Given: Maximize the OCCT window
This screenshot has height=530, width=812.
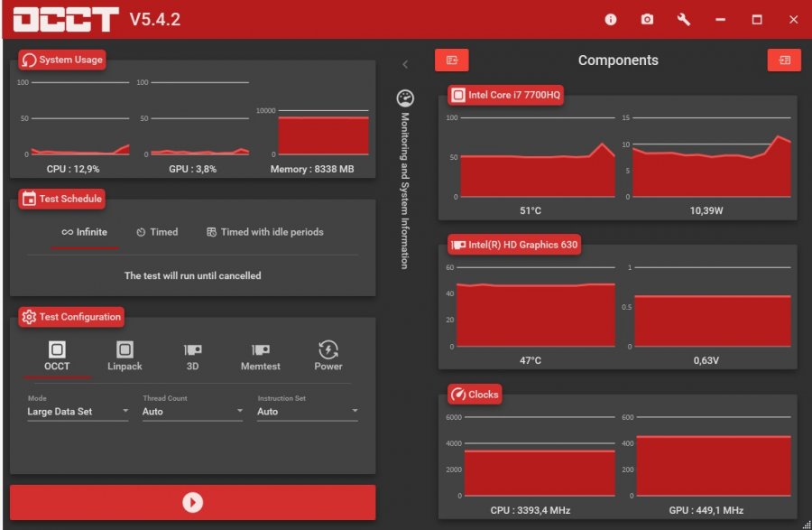Looking at the screenshot, I should (x=757, y=20).
